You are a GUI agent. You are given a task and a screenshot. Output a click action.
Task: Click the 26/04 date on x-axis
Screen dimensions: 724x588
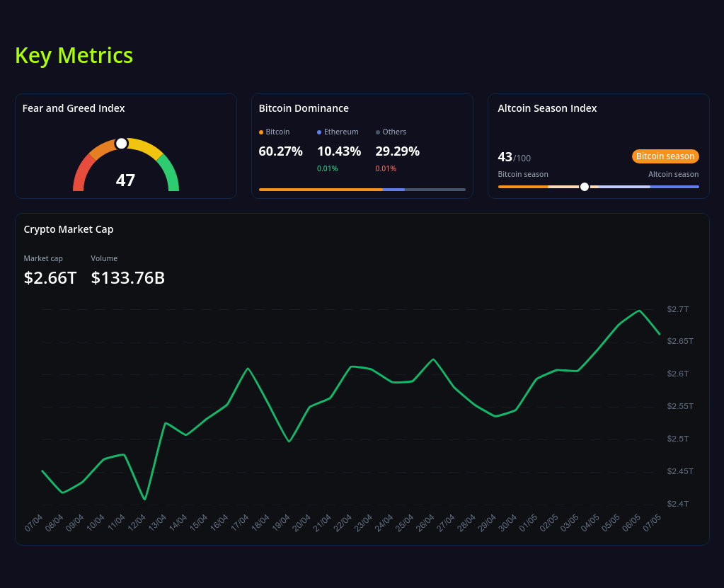425,523
